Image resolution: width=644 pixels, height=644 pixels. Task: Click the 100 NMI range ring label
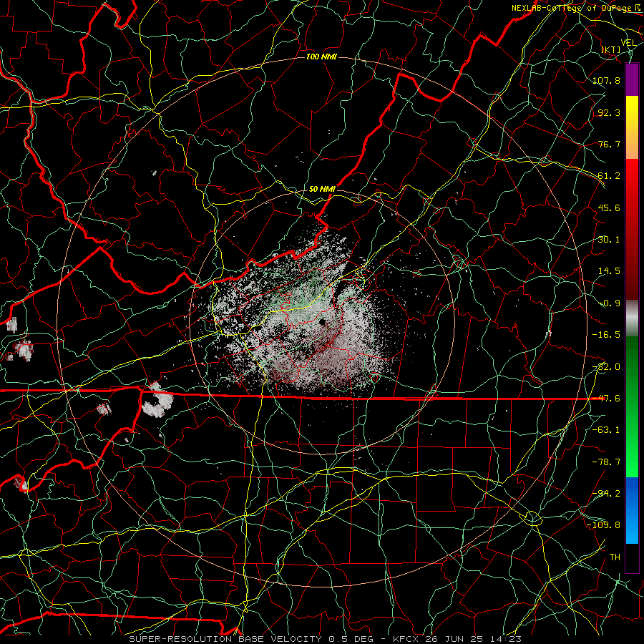click(x=321, y=57)
